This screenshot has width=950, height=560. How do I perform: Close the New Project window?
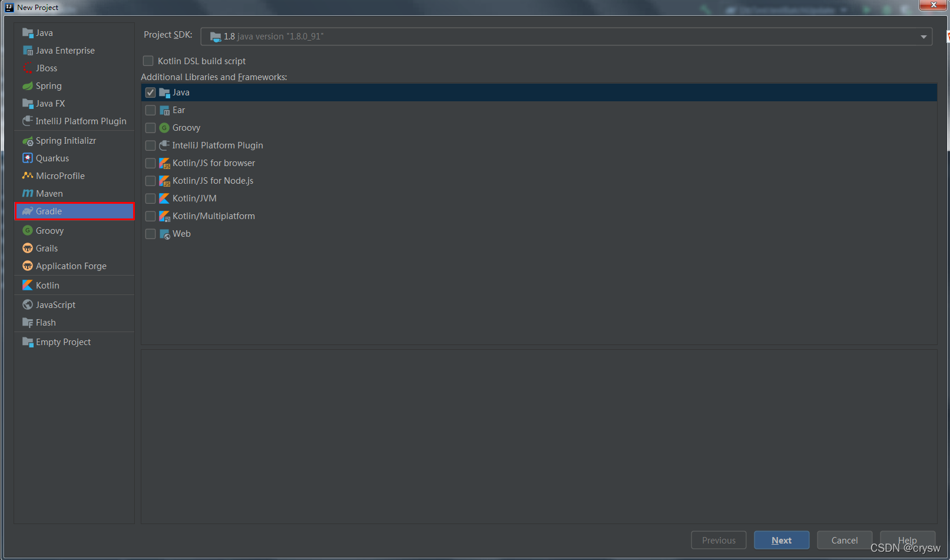(934, 5)
